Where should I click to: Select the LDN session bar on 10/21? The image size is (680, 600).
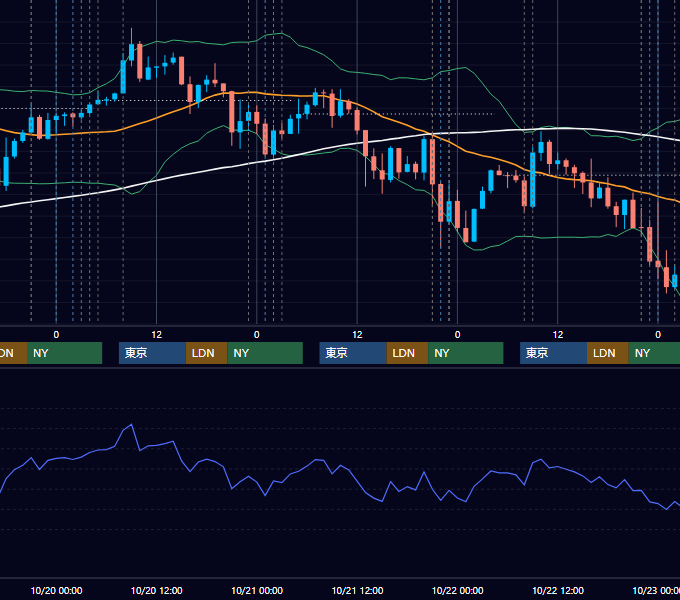tap(407, 353)
